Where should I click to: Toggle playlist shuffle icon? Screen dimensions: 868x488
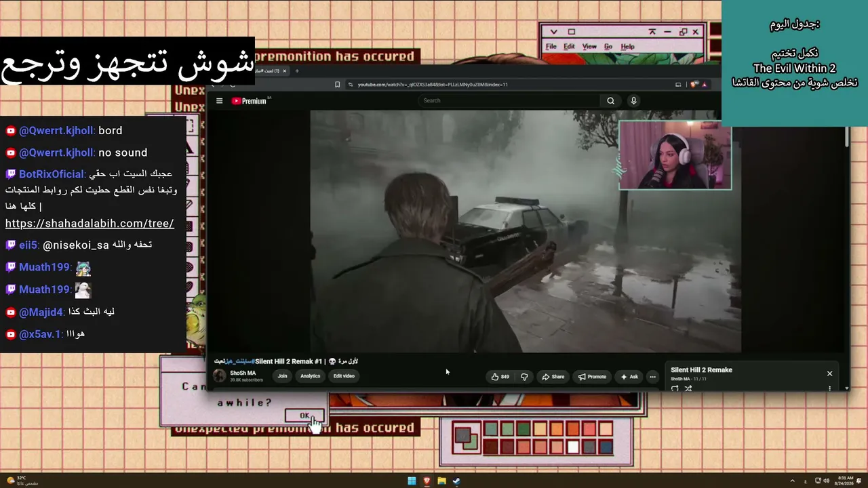pyautogui.click(x=688, y=388)
